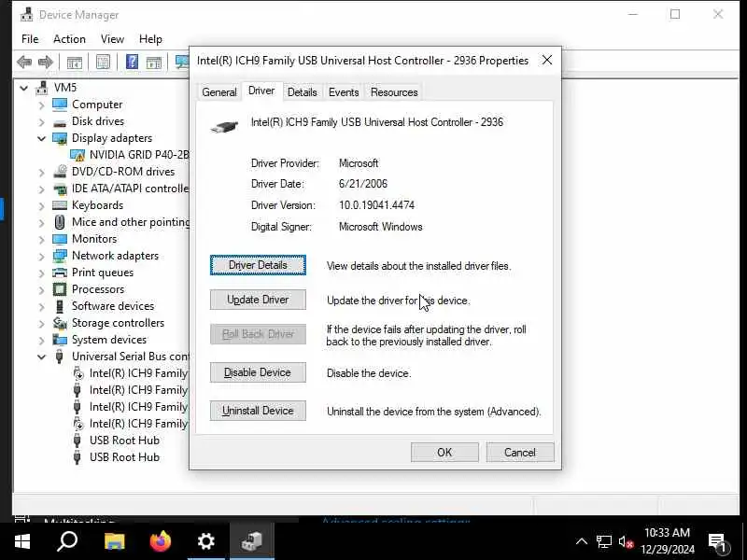Close the Properties dialog with X
Viewport: 747px width, 560px height.
coord(547,60)
